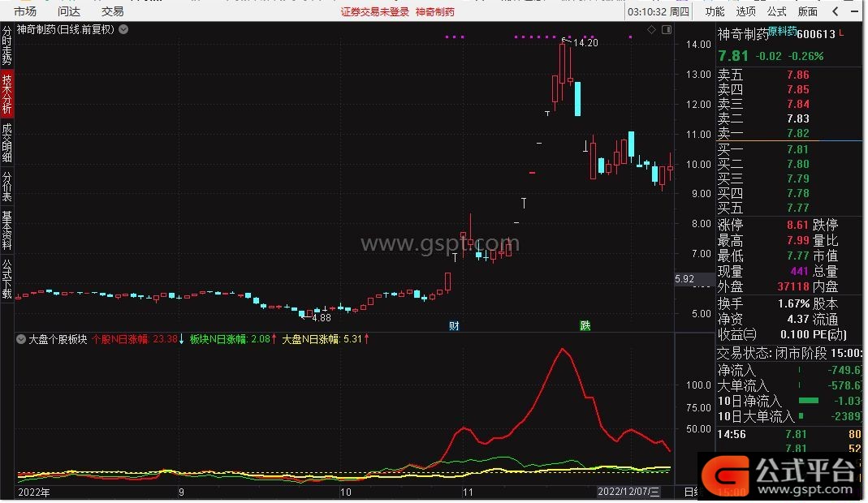Click the 最高 value 7.99
868x503 pixels.
pyautogui.click(x=797, y=241)
